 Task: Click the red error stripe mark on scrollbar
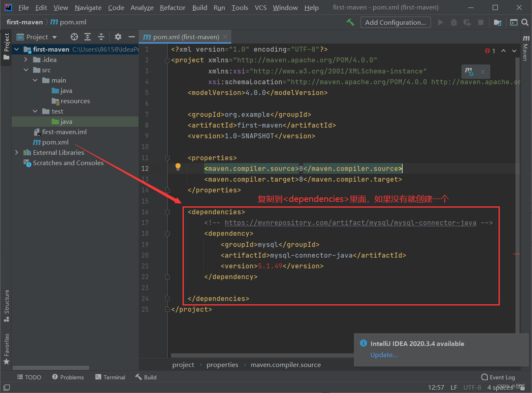click(x=516, y=254)
